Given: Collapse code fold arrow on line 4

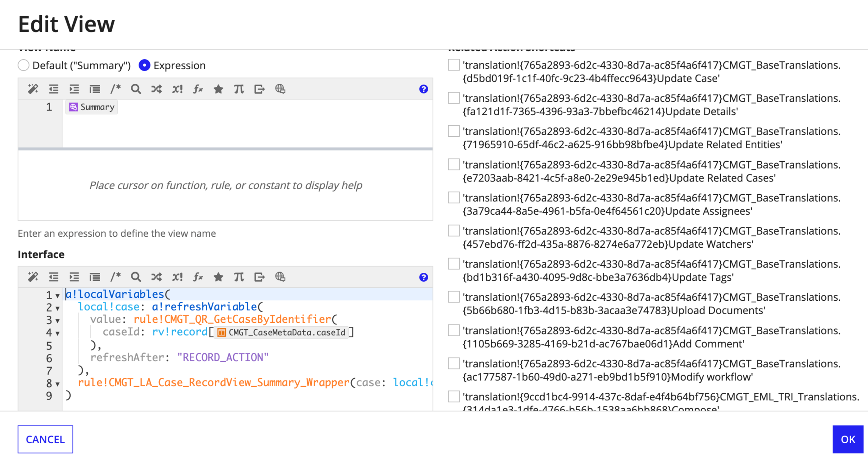Looking at the screenshot, I should pyautogui.click(x=58, y=333).
